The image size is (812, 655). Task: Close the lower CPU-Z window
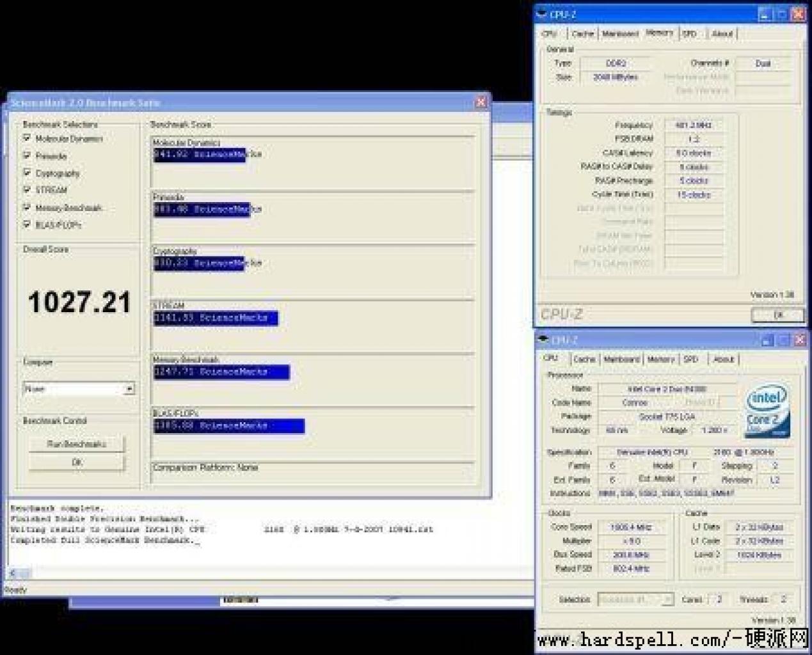click(x=799, y=340)
